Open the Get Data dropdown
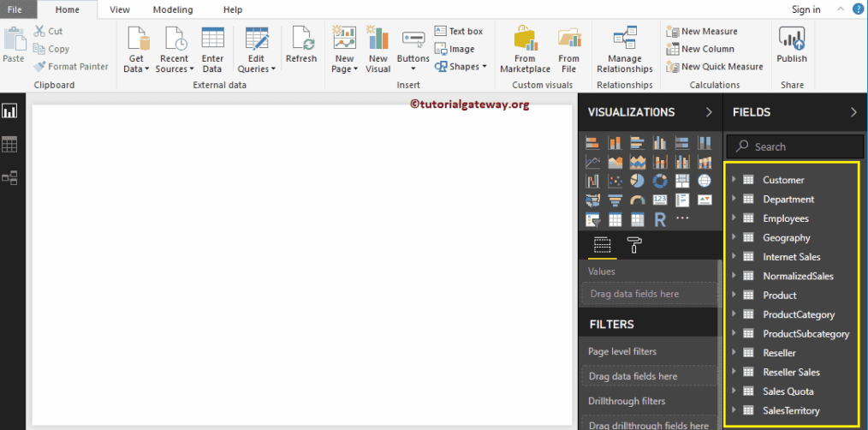 (x=136, y=50)
